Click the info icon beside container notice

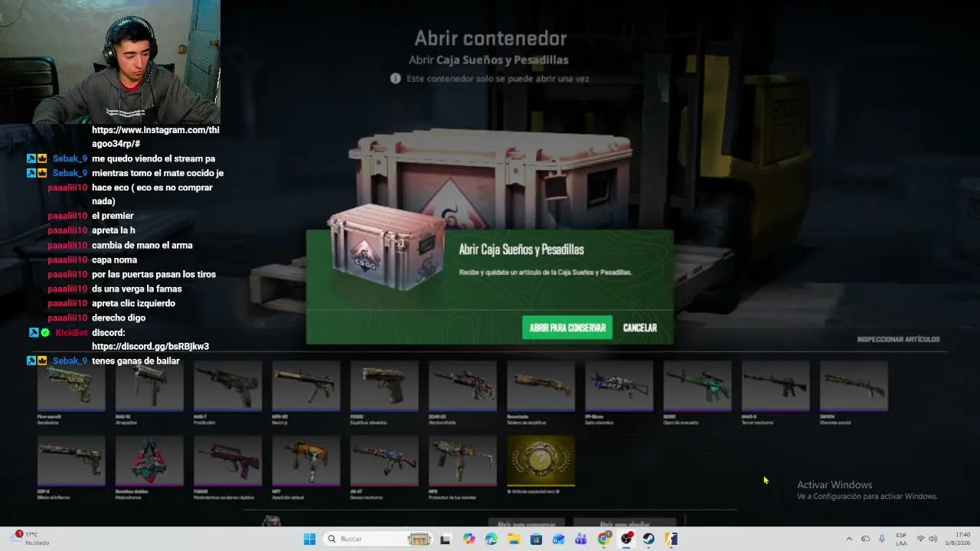tap(395, 78)
